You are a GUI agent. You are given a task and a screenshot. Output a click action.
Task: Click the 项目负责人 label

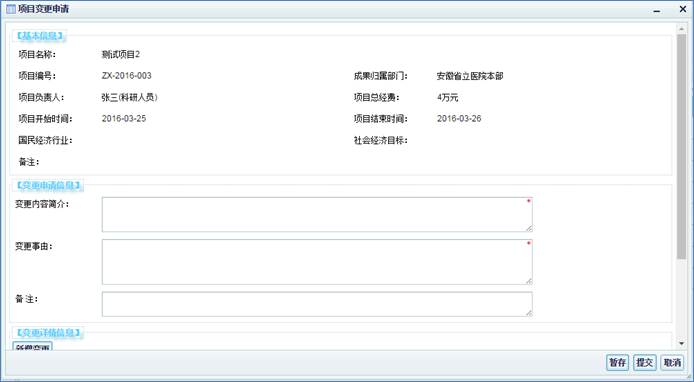click(x=41, y=97)
